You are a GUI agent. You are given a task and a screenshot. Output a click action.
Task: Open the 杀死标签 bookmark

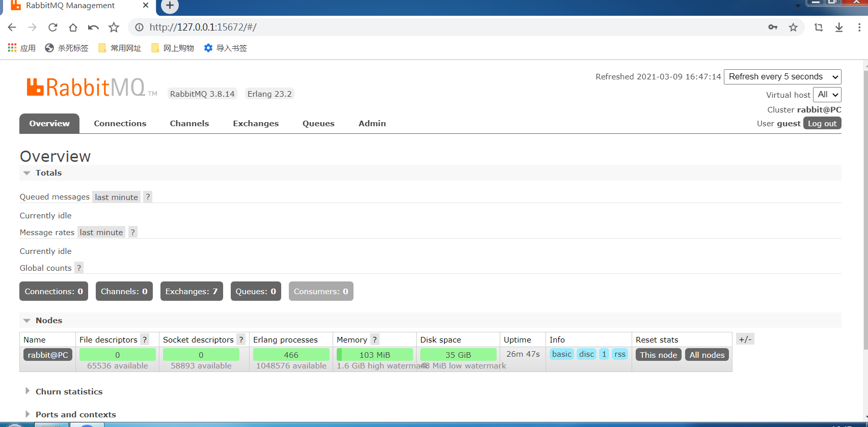[x=67, y=48]
